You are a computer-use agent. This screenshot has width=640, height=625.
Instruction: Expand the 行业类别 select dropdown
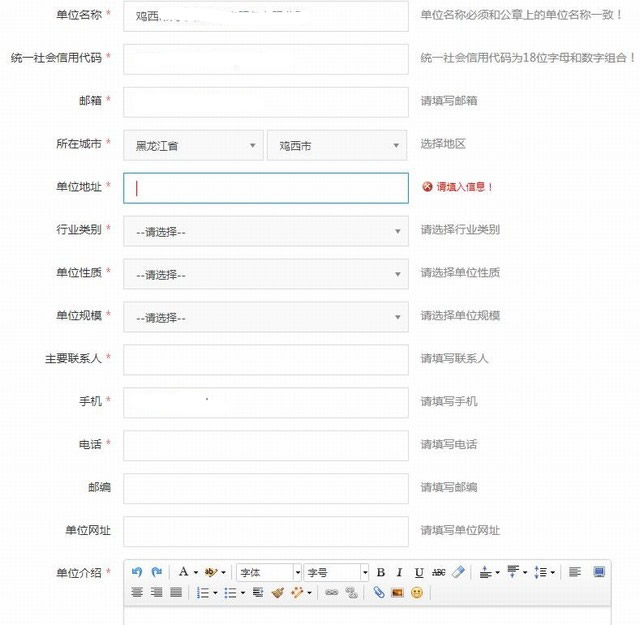click(x=265, y=231)
